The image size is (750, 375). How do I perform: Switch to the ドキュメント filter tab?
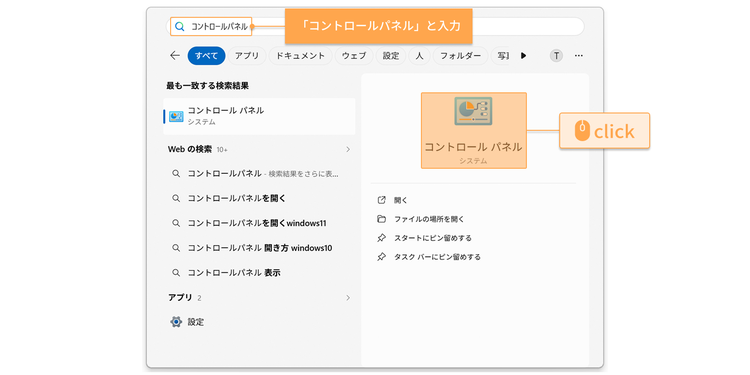tap(300, 56)
